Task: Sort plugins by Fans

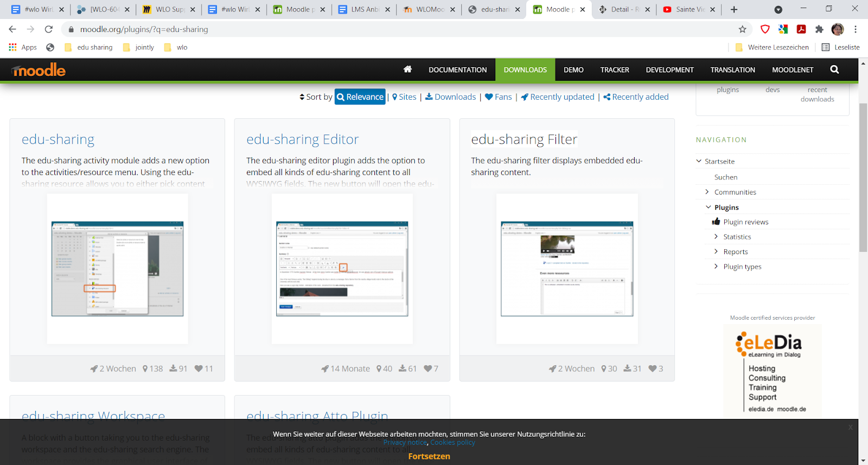Action: [498, 96]
